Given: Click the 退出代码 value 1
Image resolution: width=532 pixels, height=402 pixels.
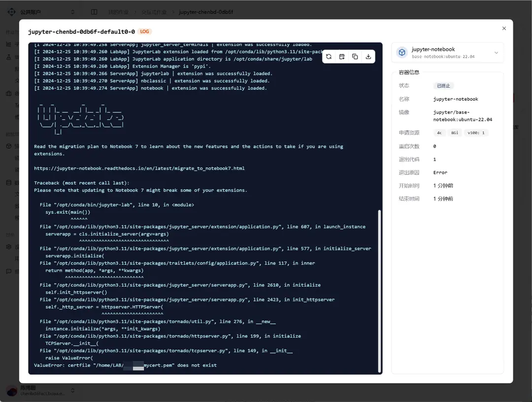Looking at the screenshot, I should pyautogui.click(x=434, y=160).
